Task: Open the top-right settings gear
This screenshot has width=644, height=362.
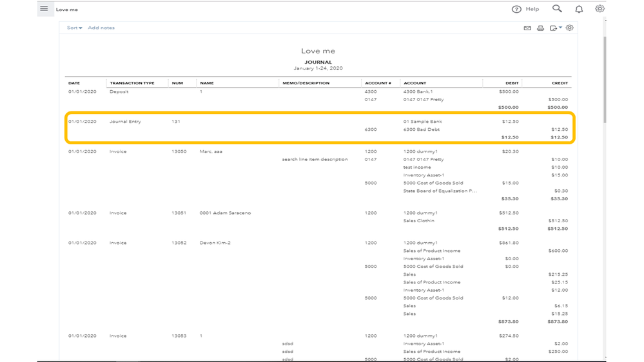Action: [600, 9]
